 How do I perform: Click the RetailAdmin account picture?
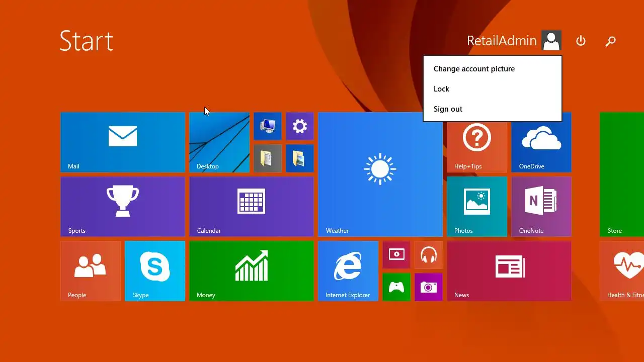pyautogui.click(x=551, y=41)
